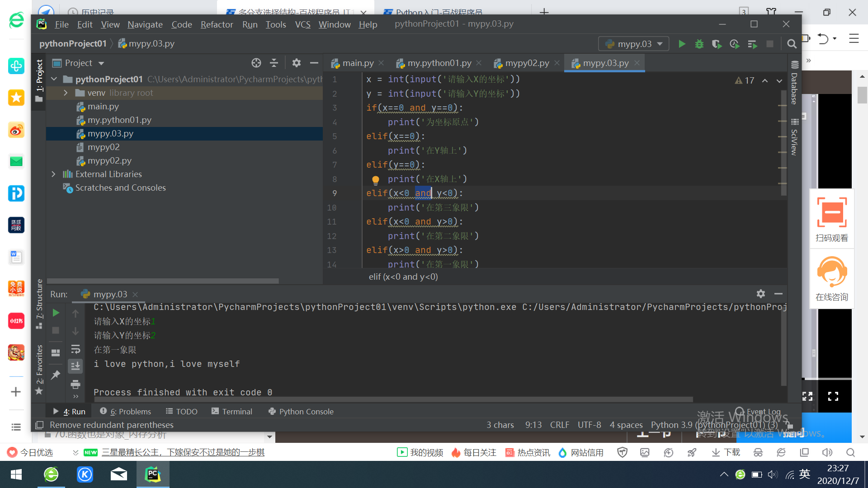The width and height of the screenshot is (868, 488).
Task: Open Mail app from taskbar
Action: [x=118, y=474]
